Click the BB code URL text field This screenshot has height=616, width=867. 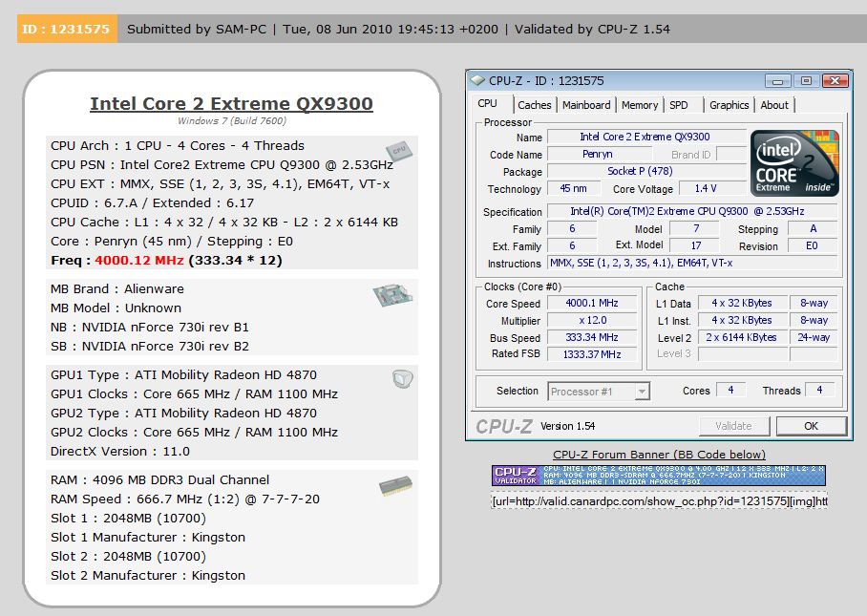pyautogui.click(x=659, y=501)
